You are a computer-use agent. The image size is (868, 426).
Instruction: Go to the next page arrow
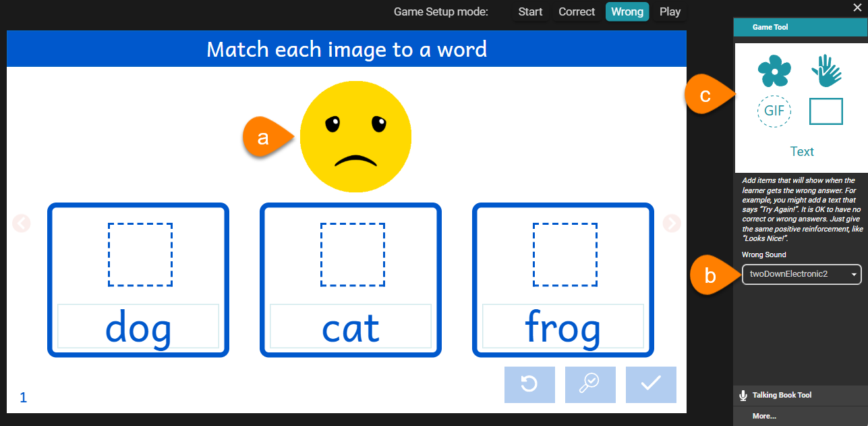pos(672,223)
